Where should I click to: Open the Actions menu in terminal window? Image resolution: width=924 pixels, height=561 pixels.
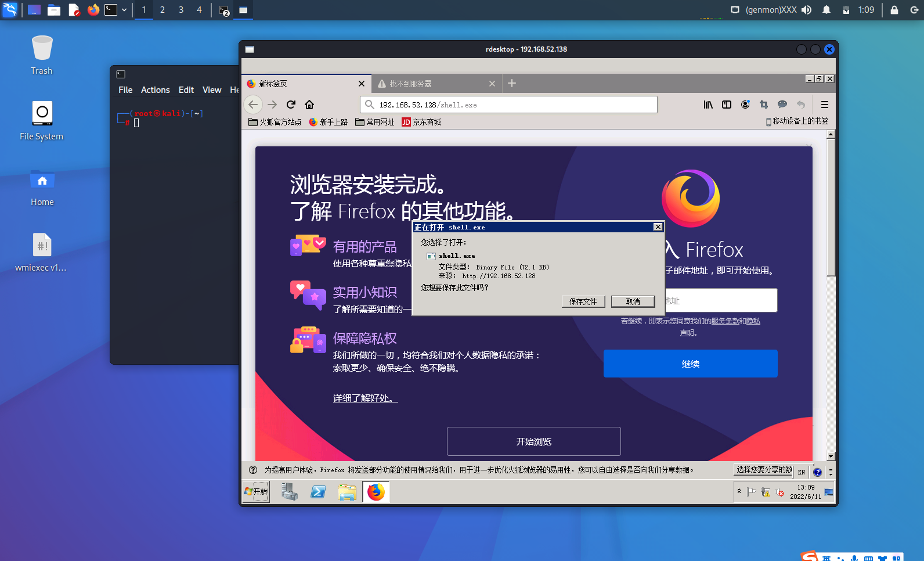tap(156, 90)
